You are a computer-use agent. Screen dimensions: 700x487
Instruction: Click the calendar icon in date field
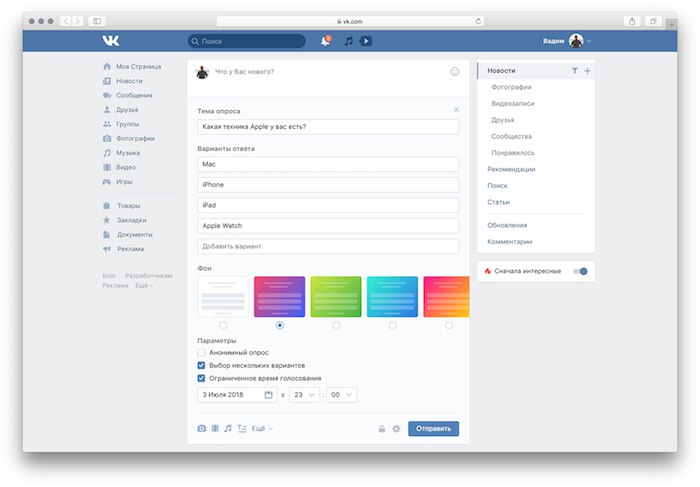(268, 395)
